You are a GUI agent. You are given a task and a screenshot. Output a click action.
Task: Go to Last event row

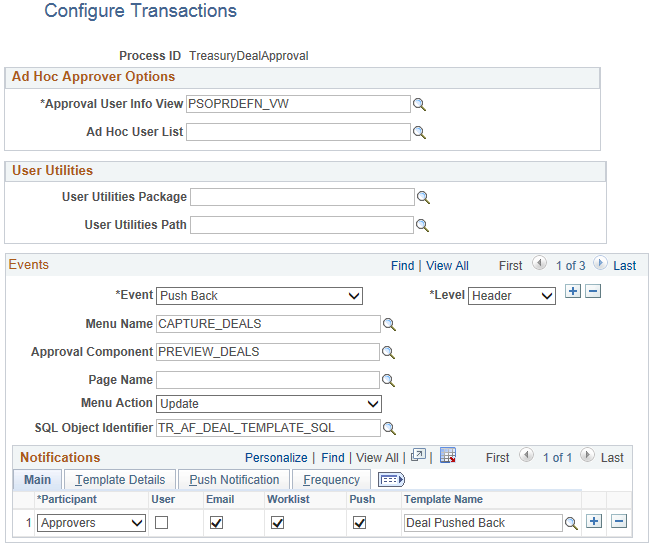tap(625, 266)
